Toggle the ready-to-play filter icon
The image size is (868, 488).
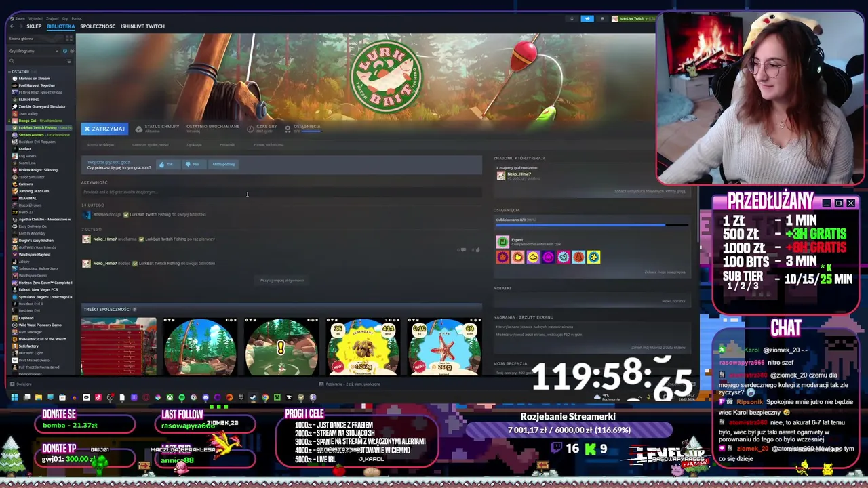click(71, 51)
